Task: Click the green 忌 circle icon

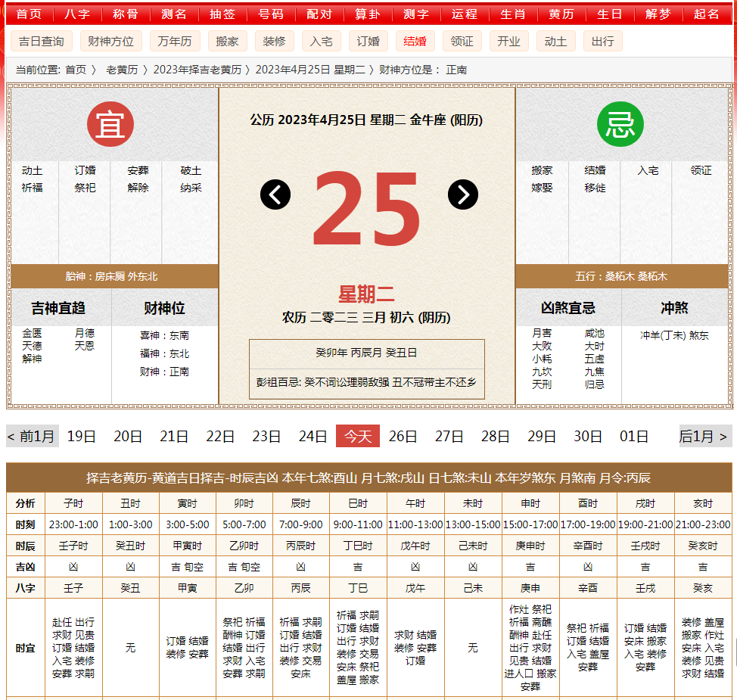Action: point(620,124)
